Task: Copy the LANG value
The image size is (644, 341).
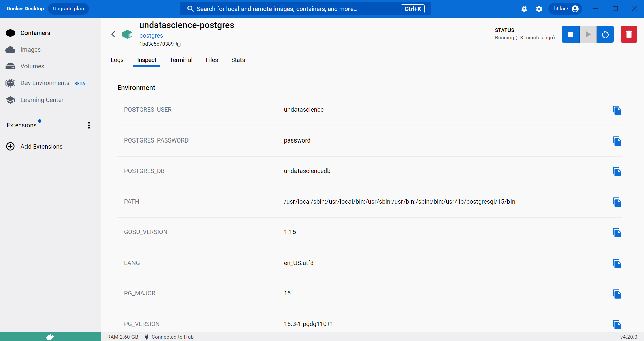Action: (x=617, y=264)
